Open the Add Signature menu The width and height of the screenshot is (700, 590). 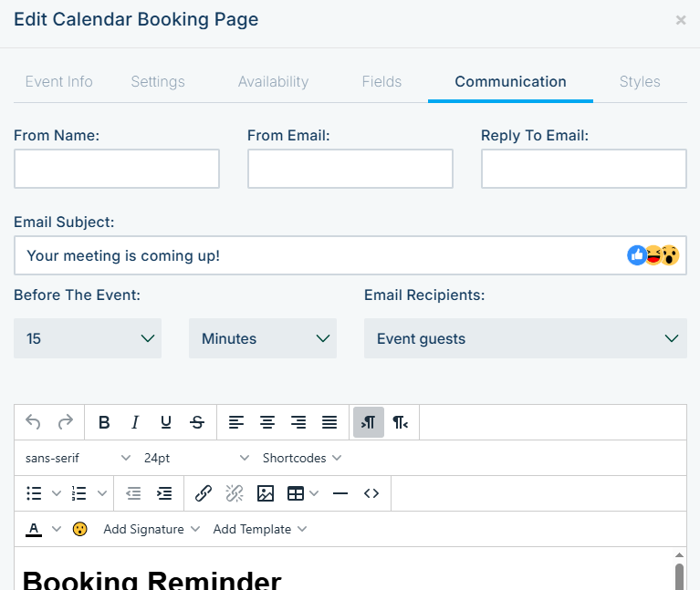tap(151, 529)
